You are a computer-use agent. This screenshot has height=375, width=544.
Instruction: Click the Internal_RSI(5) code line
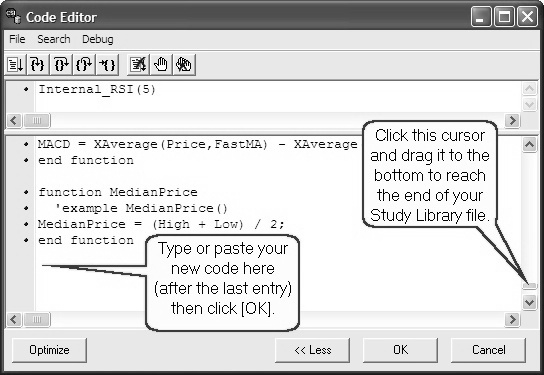point(97,90)
